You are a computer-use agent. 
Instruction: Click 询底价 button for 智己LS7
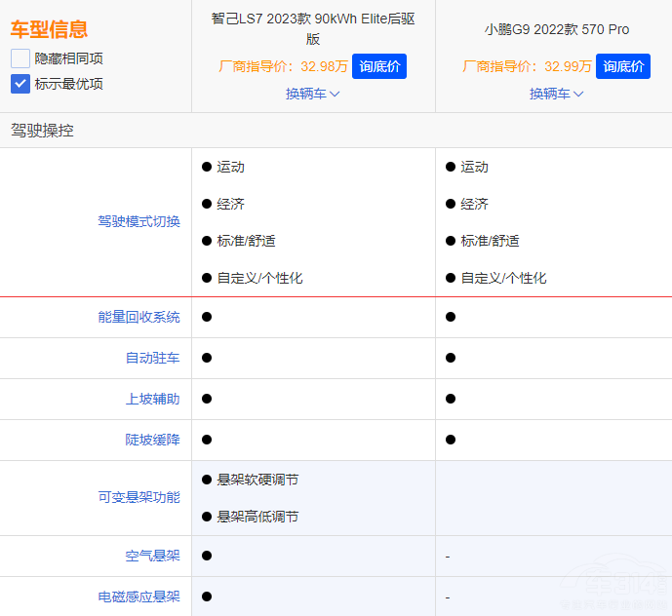(379, 66)
